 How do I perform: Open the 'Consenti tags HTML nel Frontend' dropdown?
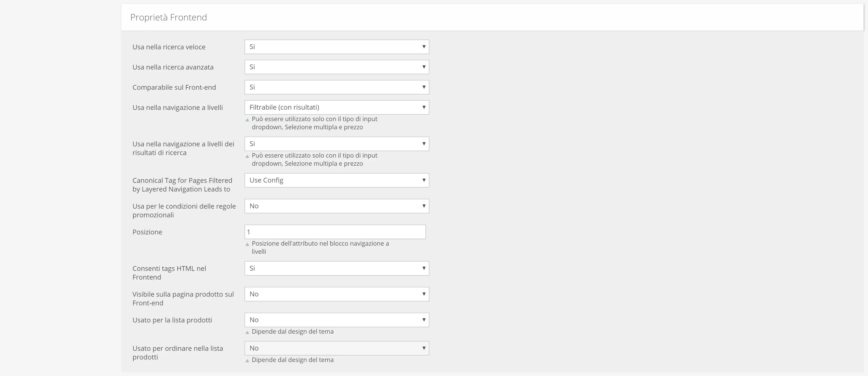(337, 268)
